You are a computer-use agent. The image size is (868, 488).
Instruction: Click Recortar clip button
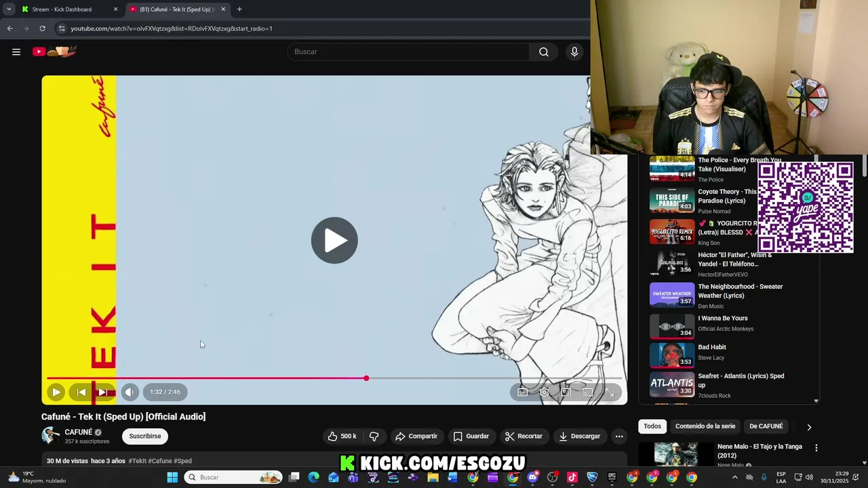(x=524, y=436)
